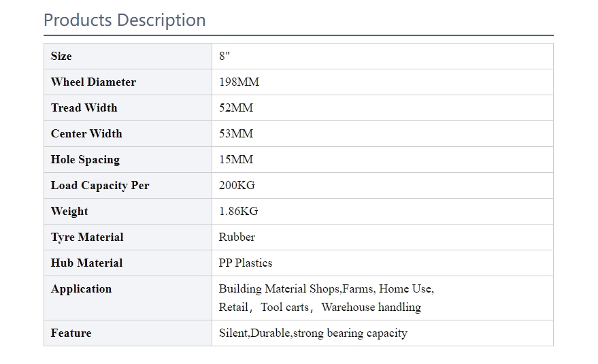The width and height of the screenshot is (598, 364).
Task: Click the 198MM diameter value
Action: point(239,82)
